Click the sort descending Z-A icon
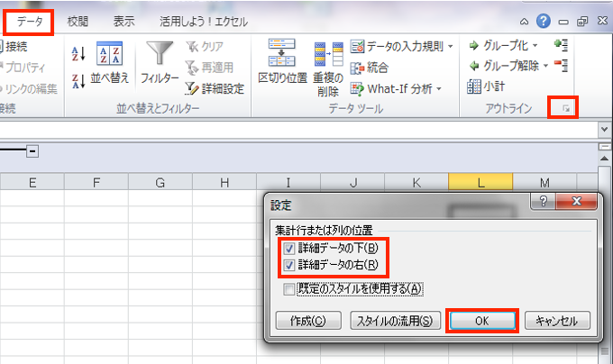The width and height of the screenshot is (613, 364). click(x=78, y=79)
